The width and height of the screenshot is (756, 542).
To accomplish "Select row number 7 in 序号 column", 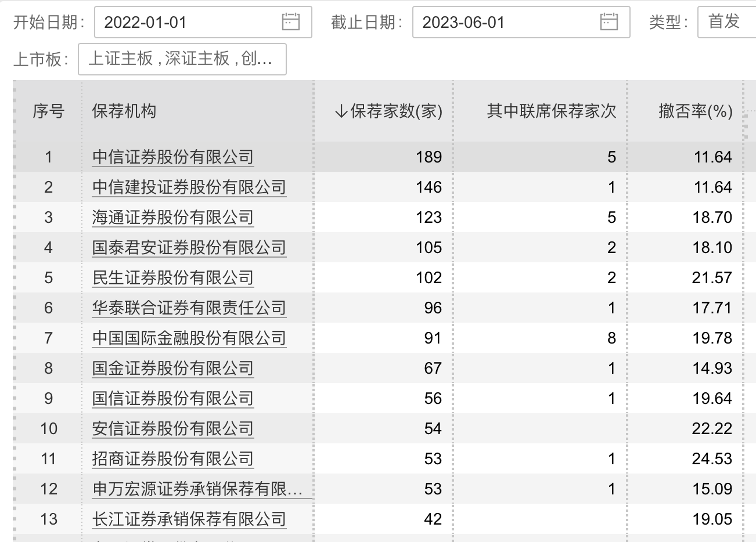I will (x=48, y=338).
